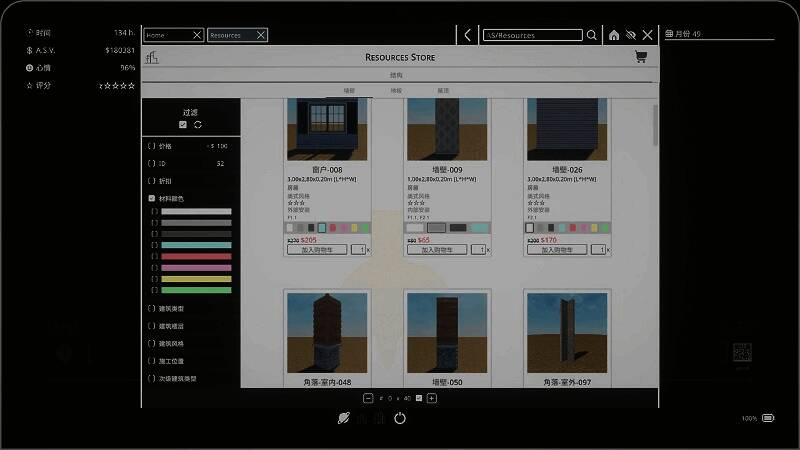Image resolution: width=800 pixels, height=450 pixels.
Task: Select the 墙壁 category tab
Action: point(349,91)
